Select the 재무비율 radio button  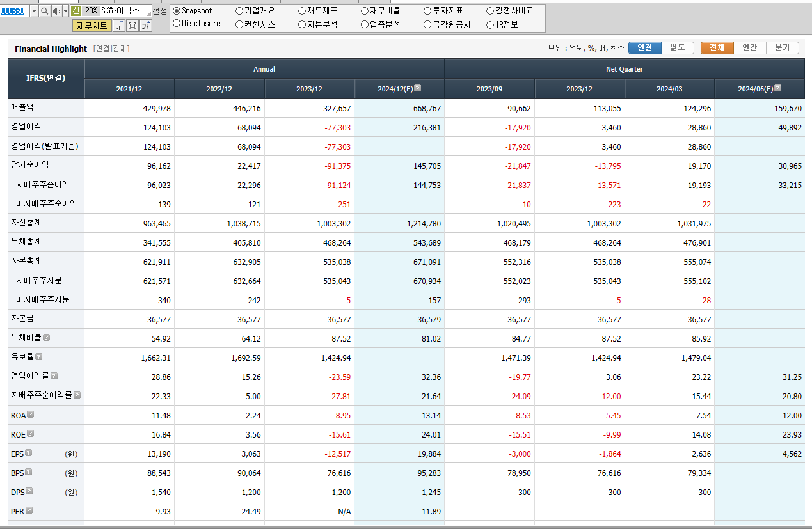(365, 11)
